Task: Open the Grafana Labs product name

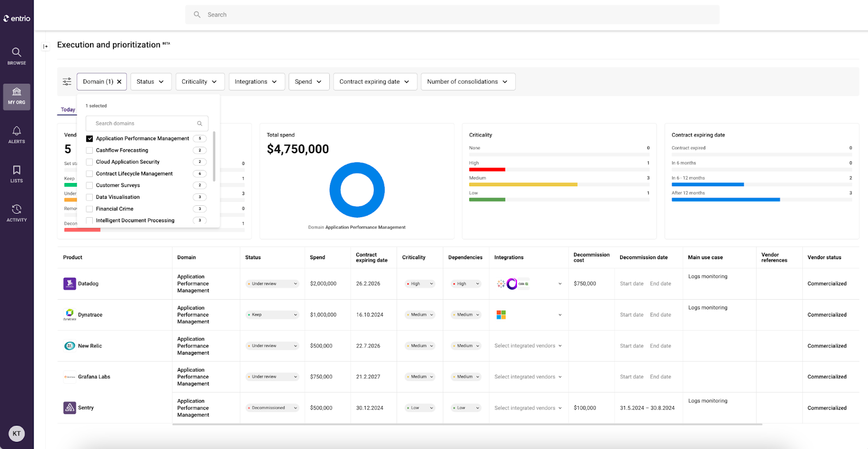Action: (x=94, y=377)
